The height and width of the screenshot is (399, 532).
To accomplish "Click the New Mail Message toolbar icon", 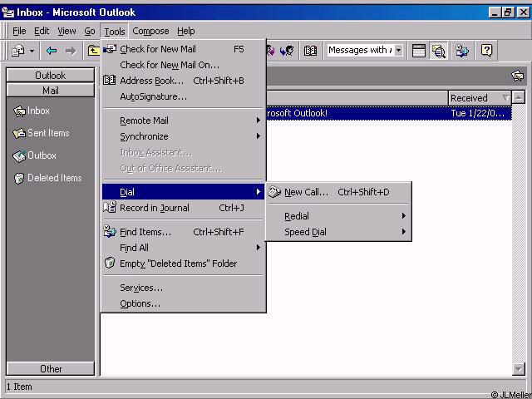I will point(18,51).
